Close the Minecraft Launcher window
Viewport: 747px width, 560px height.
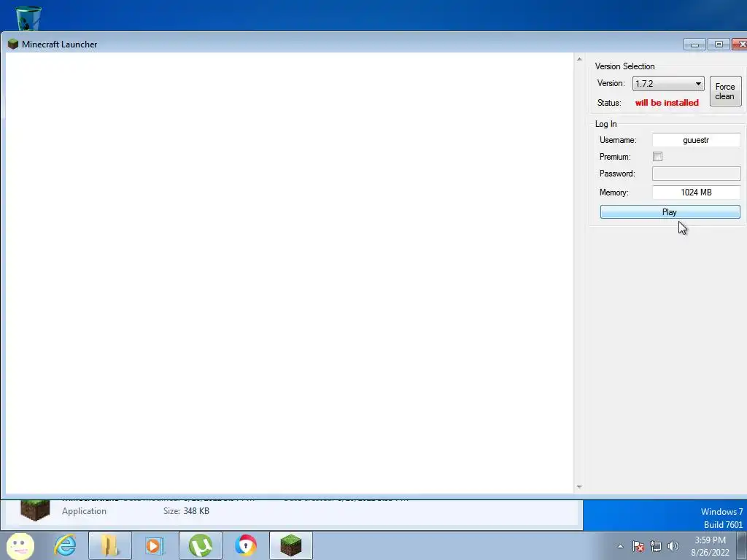point(740,44)
